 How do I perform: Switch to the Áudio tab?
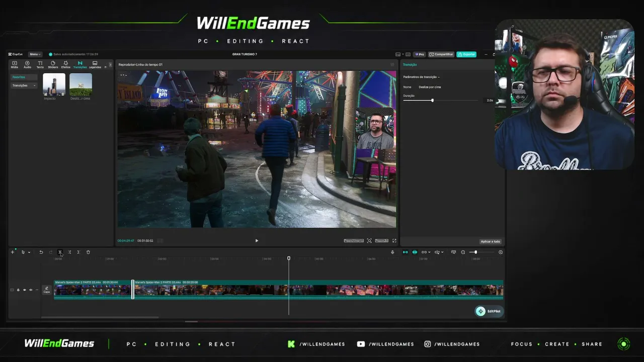(27, 64)
